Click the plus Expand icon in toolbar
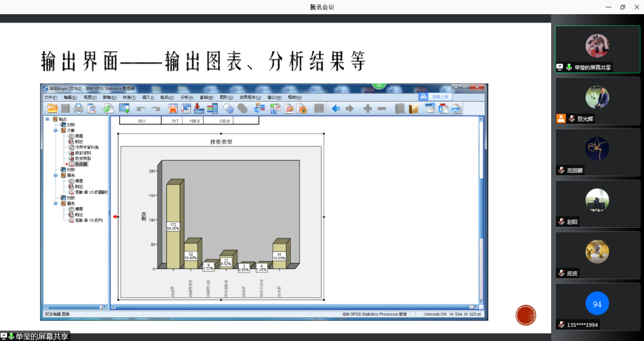Screen dimensions: 644x341 [368, 108]
